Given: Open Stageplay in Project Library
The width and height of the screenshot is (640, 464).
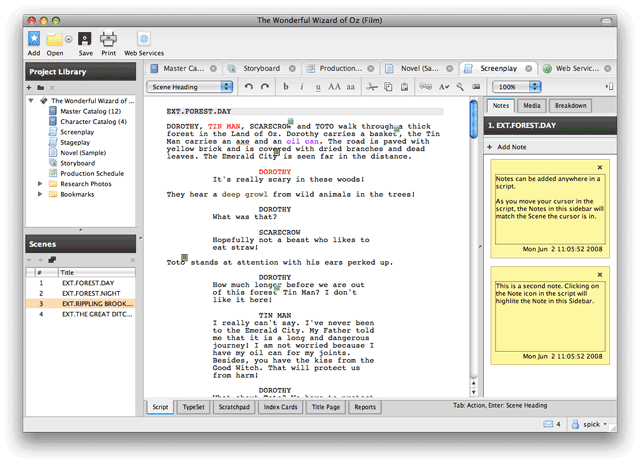Looking at the screenshot, I should click(75, 142).
